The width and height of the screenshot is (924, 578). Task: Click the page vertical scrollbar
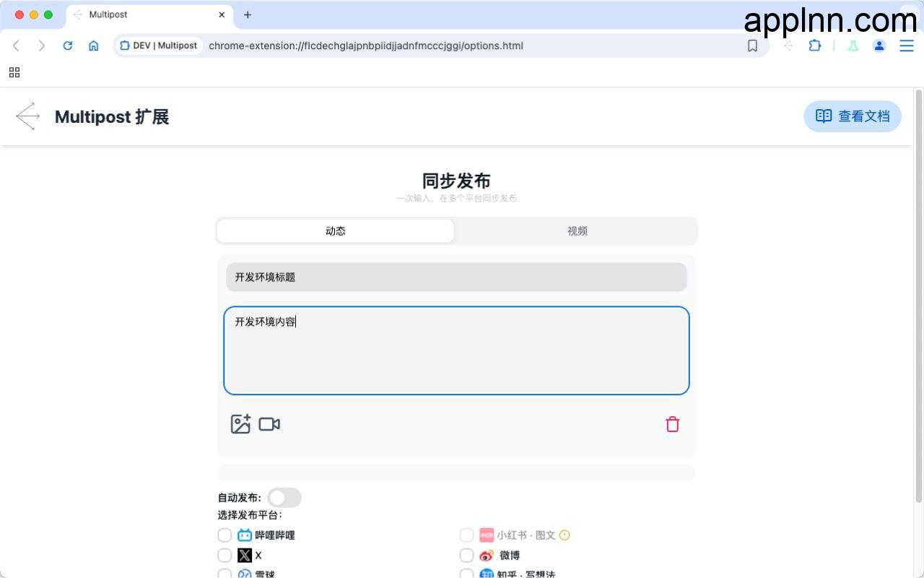point(919,296)
